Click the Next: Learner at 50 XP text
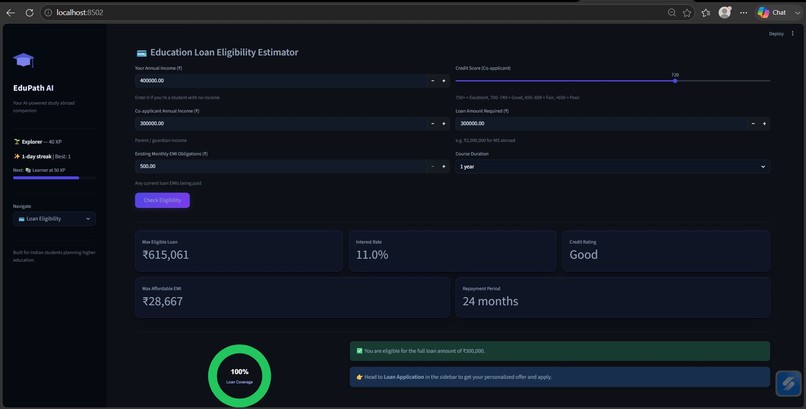The image size is (806, 409). pyautogui.click(x=39, y=170)
